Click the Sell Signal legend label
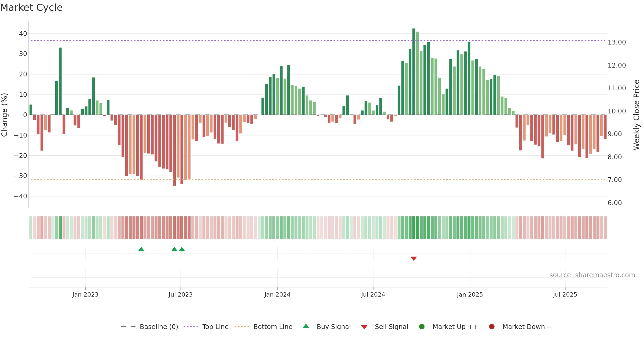Image resolution: width=644 pixels, height=362 pixels. 391,327
